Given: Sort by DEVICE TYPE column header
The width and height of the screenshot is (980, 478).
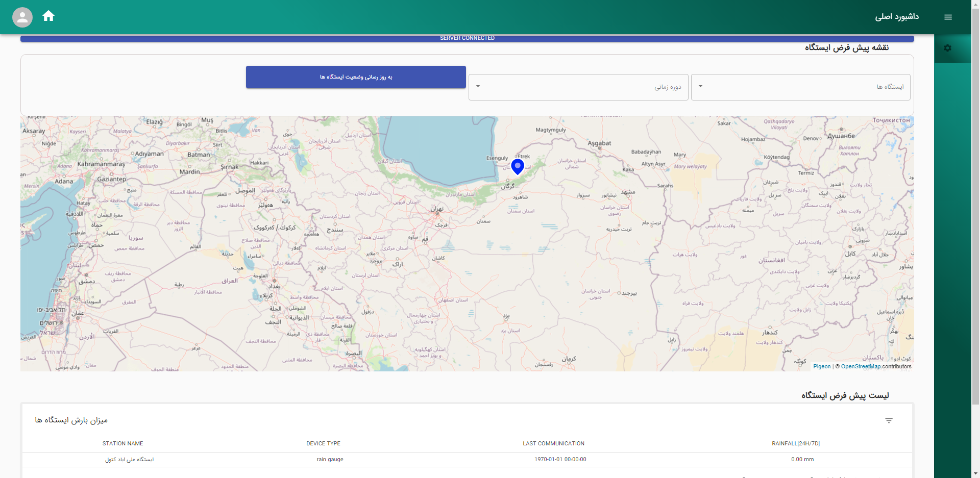Looking at the screenshot, I should (323, 443).
